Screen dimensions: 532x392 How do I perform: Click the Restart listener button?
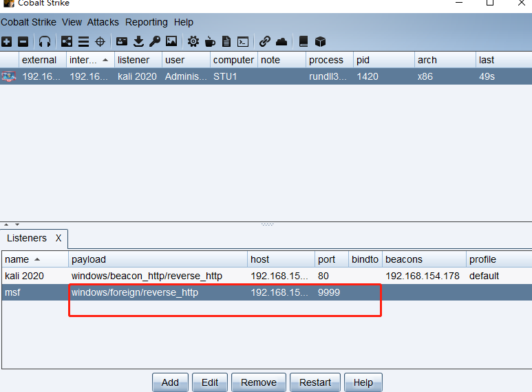315,382
